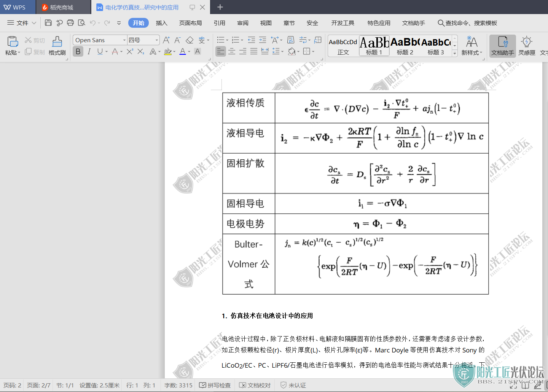Expand the 文件 menu arrow
Image resolution: width=548 pixels, height=392 pixels.
[x=34, y=23]
